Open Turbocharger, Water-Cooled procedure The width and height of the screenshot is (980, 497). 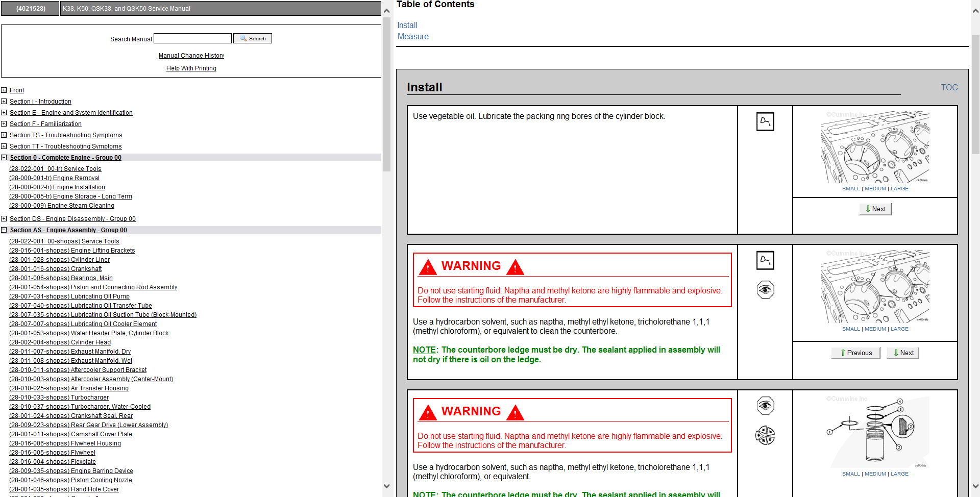pos(80,407)
